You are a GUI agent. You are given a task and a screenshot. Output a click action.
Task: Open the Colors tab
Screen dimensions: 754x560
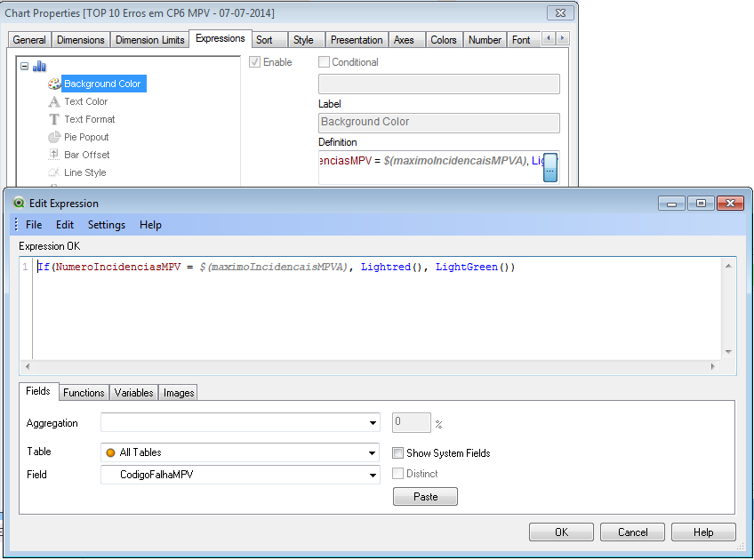click(444, 40)
